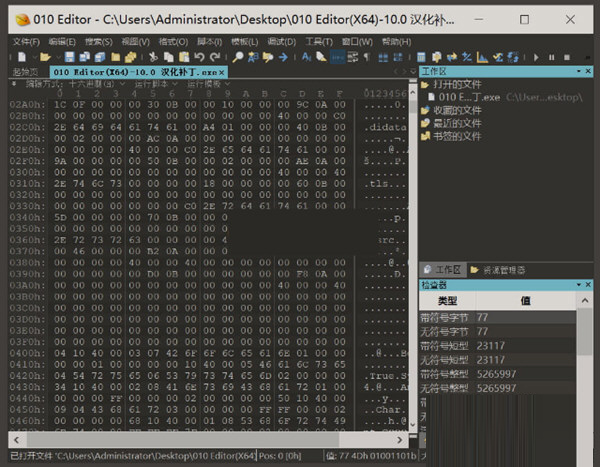Select the 带符号短型 row in inspector

coord(447,344)
